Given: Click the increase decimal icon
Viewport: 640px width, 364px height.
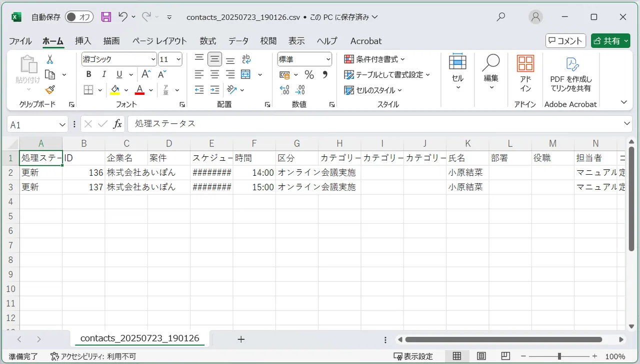Looking at the screenshot, I should 285,90.
